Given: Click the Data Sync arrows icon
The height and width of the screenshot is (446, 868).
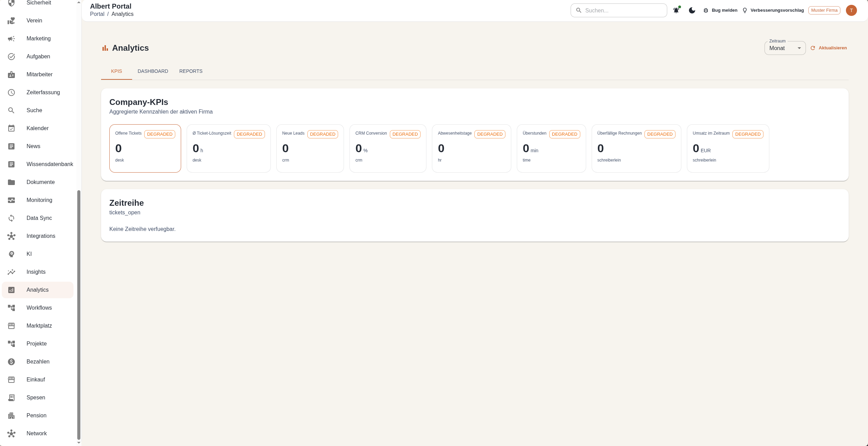Looking at the screenshot, I should coord(11,218).
